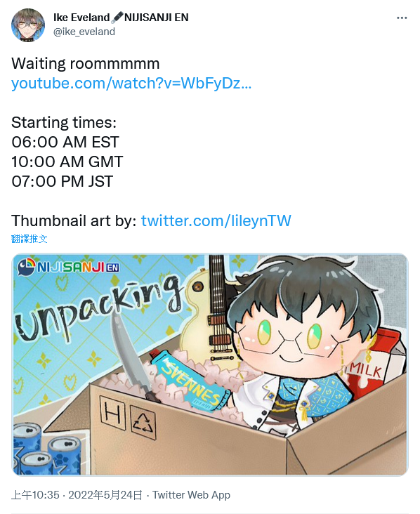This screenshot has height=514, width=420.
Task: Click the Twitter Web App source label
Action: pos(191,494)
